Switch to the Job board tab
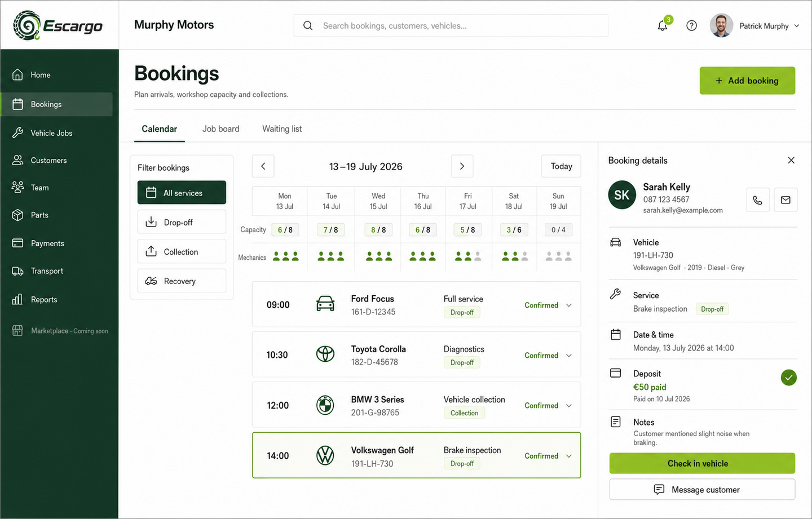812x519 pixels. 220,129
